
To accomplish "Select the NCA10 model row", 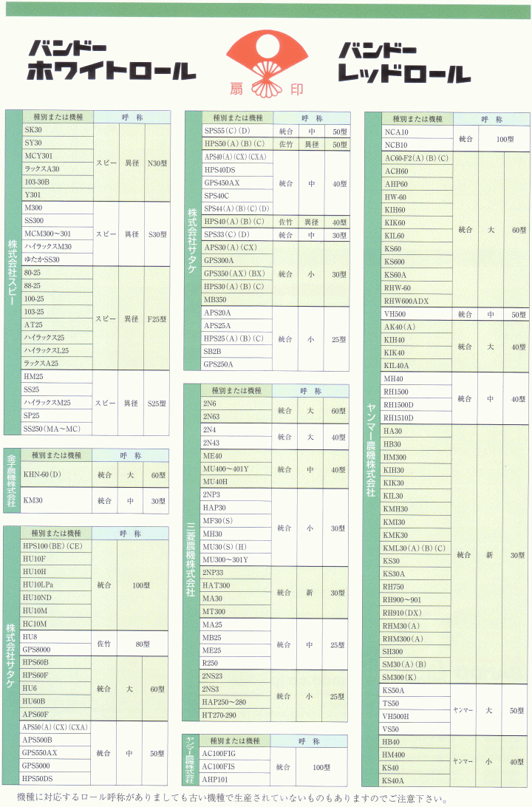I will [417, 132].
